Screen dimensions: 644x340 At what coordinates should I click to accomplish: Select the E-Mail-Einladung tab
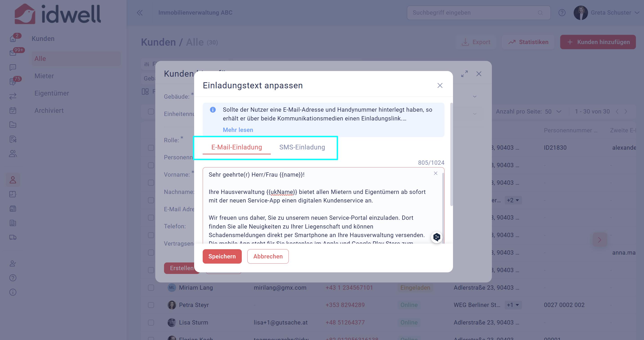coord(236,147)
